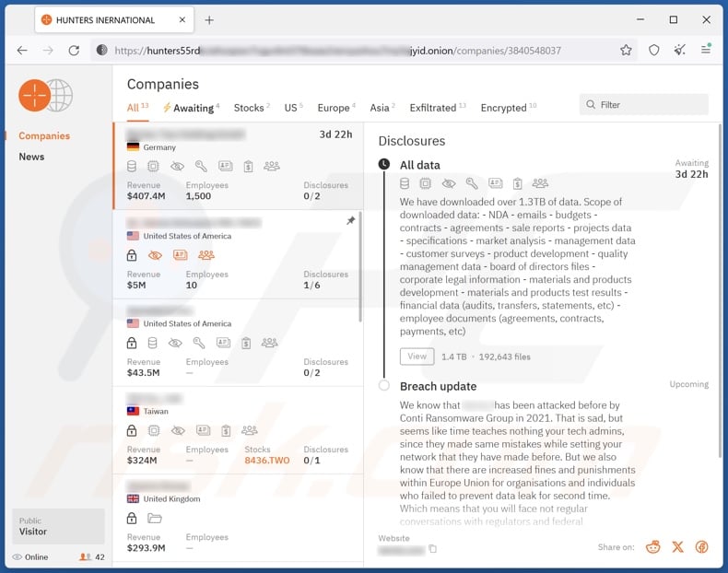Screen dimensions: 728x573
Task: Click the eye icon in the Germany card
Action: pyautogui.click(x=177, y=166)
